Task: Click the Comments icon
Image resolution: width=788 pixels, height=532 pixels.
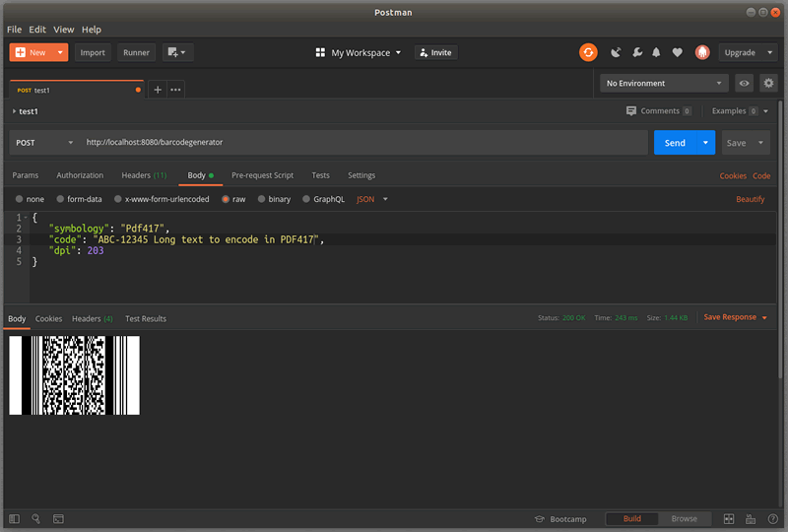Action: (x=631, y=110)
